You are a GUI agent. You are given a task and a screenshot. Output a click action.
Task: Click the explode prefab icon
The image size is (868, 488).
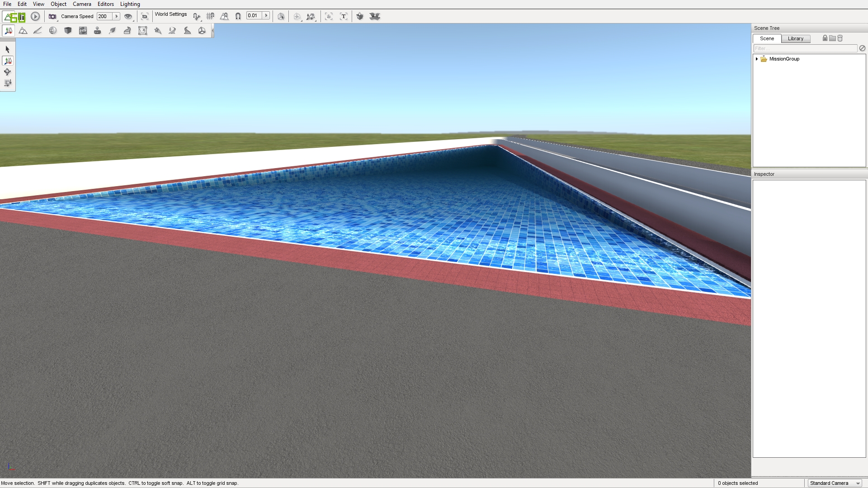point(375,17)
